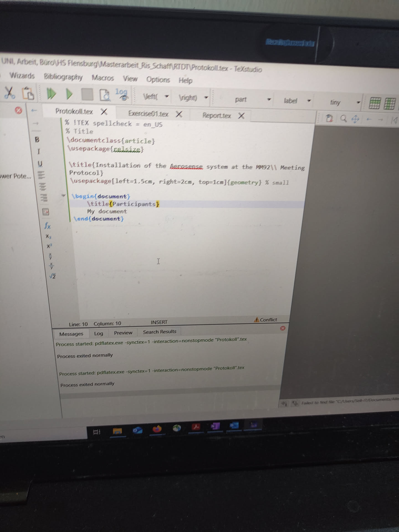The height and width of the screenshot is (532, 399).
Task: Open the "part" sectioning dropdown
Action: (268, 99)
